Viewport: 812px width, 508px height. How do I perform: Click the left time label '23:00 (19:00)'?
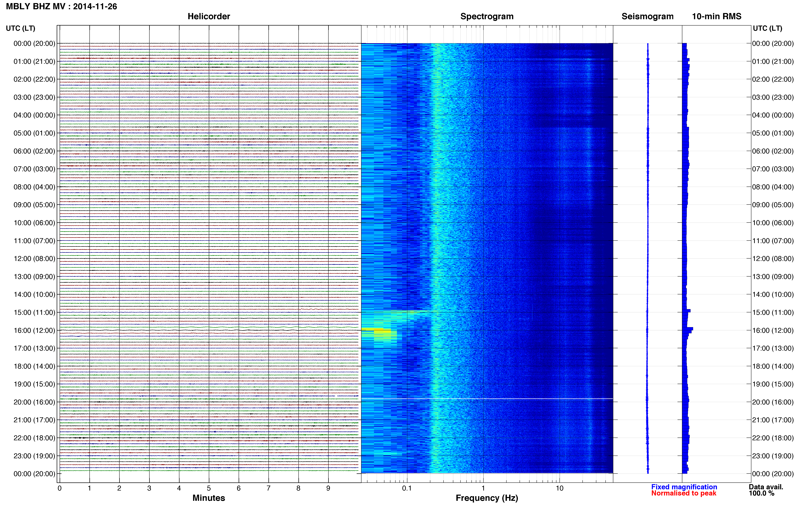tap(34, 456)
